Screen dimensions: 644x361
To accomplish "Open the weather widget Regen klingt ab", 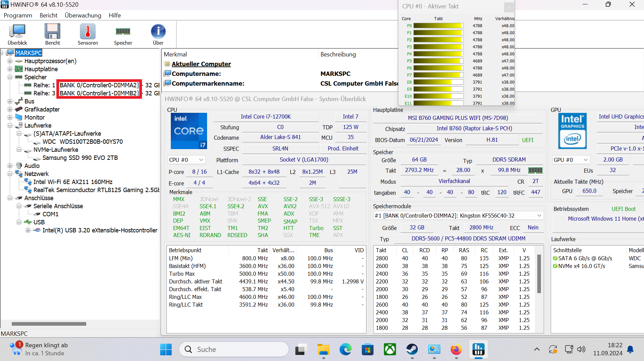I will 39,349.
